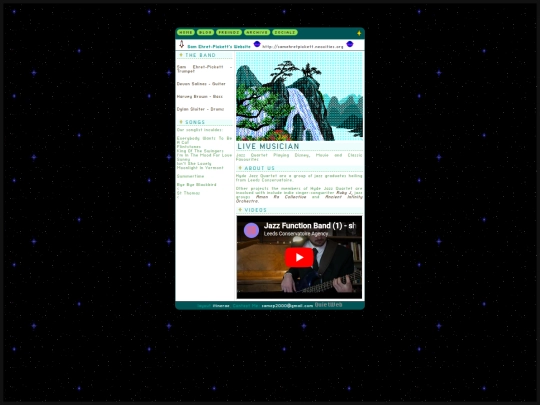Click the star icon beside ABOUT US
The height and width of the screenshot is (405, 540).
240,168
